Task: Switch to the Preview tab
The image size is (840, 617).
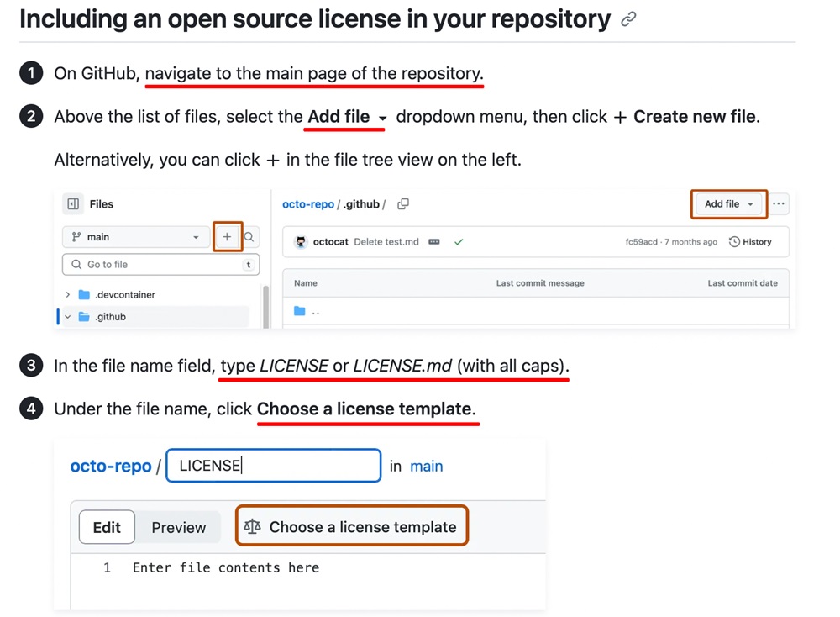Action: [178, 528]
